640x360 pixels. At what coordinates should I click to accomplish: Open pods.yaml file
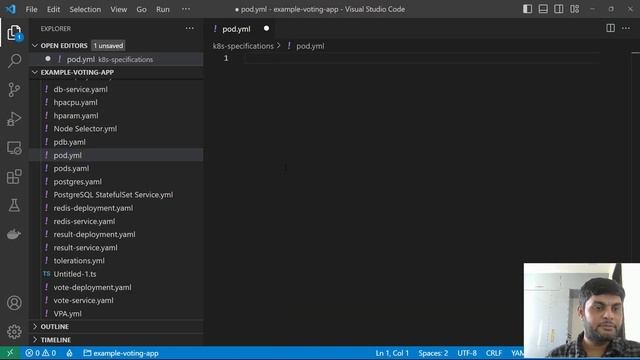pyautogui.click(x=71, y=168)
